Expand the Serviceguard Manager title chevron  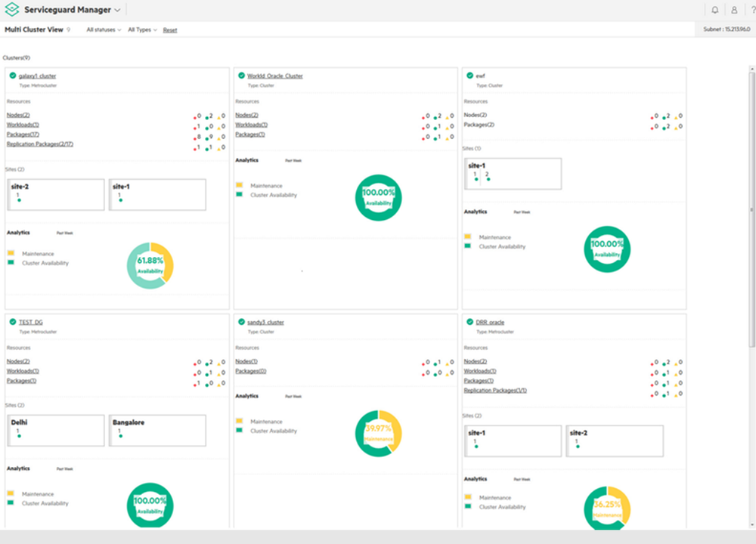click(118, 9)
